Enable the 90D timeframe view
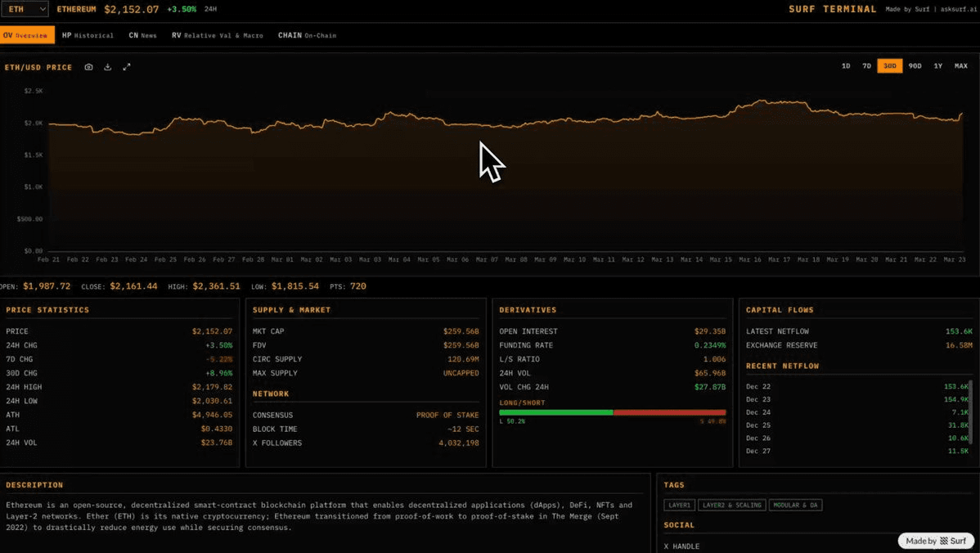This screenshot has width=980, height=553. pyautogui.click(x=914, y=65)
